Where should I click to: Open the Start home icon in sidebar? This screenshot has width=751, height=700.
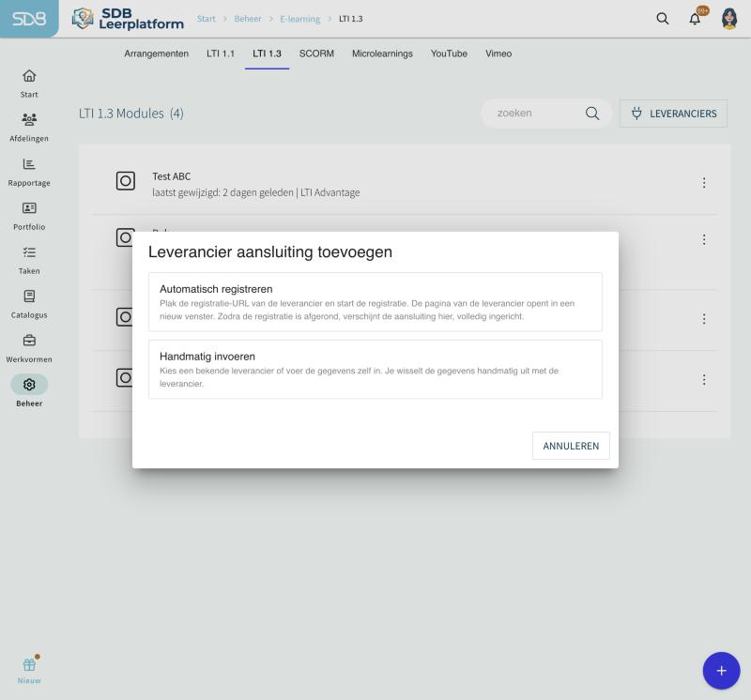(x=29, y=76)
